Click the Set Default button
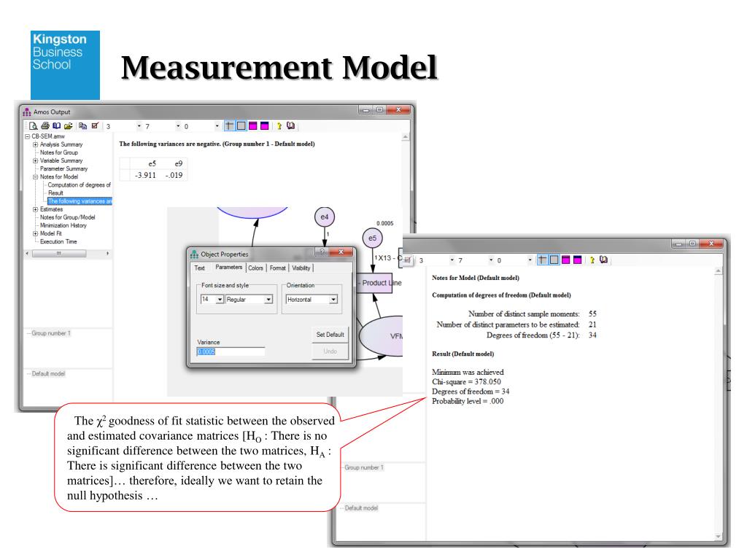 tap(330, 334)
